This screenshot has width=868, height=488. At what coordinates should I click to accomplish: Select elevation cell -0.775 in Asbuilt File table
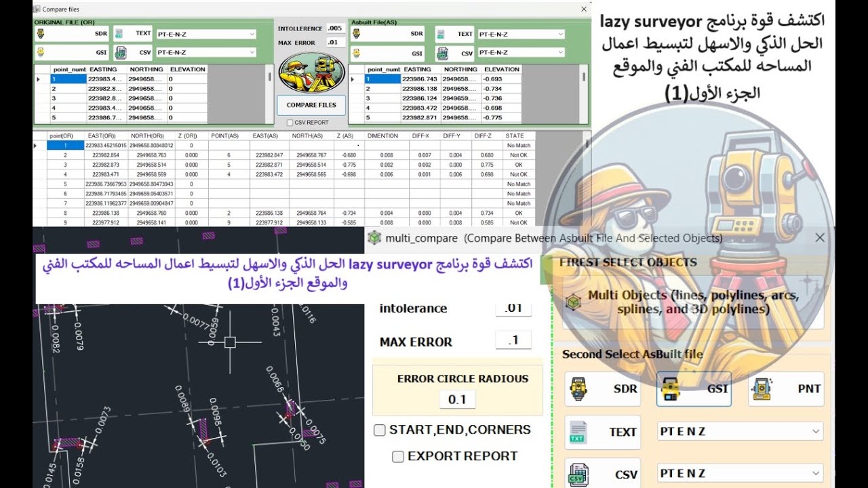point(502,118)
